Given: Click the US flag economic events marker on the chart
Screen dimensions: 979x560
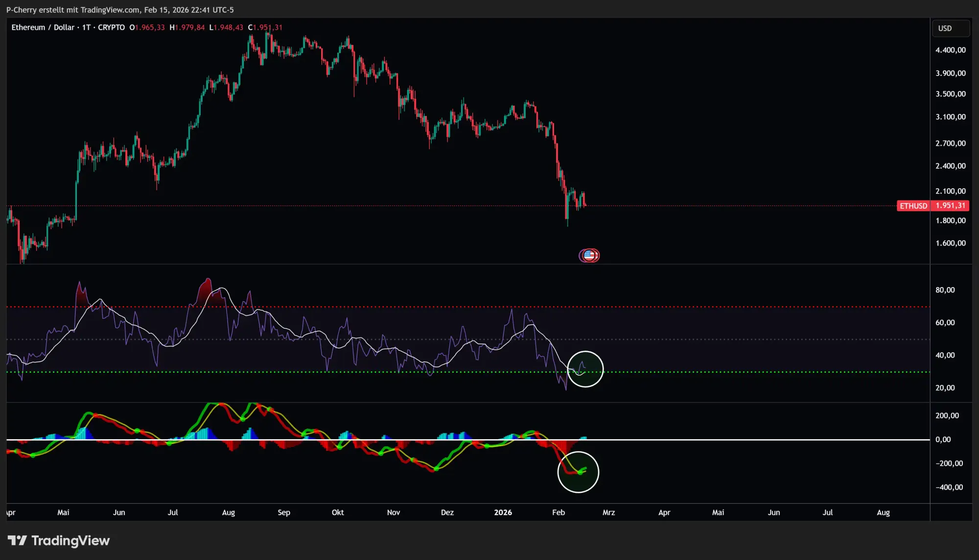Looking at the screenshot, I should coord(589,255).
